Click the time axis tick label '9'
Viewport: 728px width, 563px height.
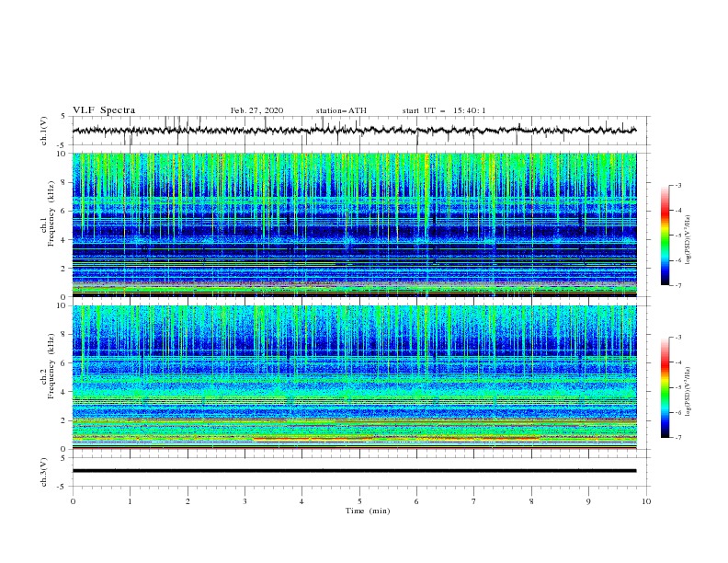[x=588, y=501]
